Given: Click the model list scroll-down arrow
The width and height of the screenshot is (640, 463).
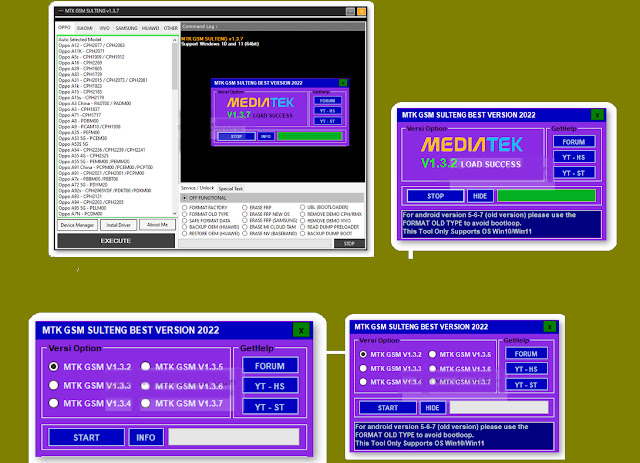Looking at the screenshot, I should (x=175, y=214).
